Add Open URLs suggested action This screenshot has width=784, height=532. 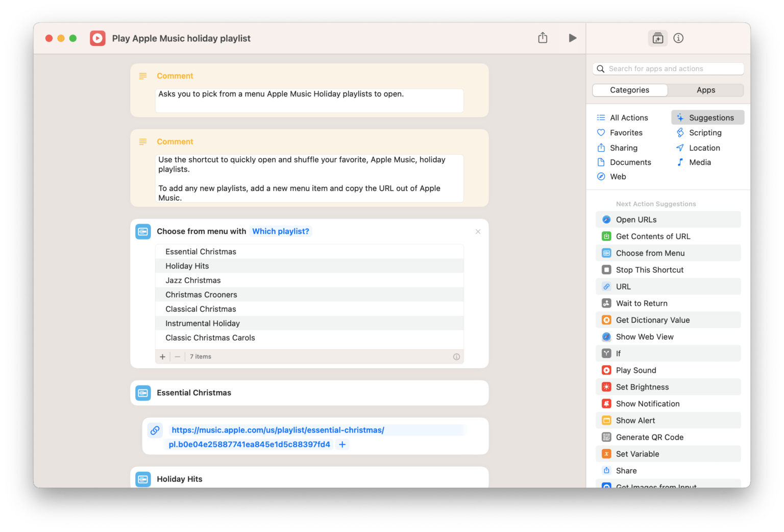[x=636, y=220]
